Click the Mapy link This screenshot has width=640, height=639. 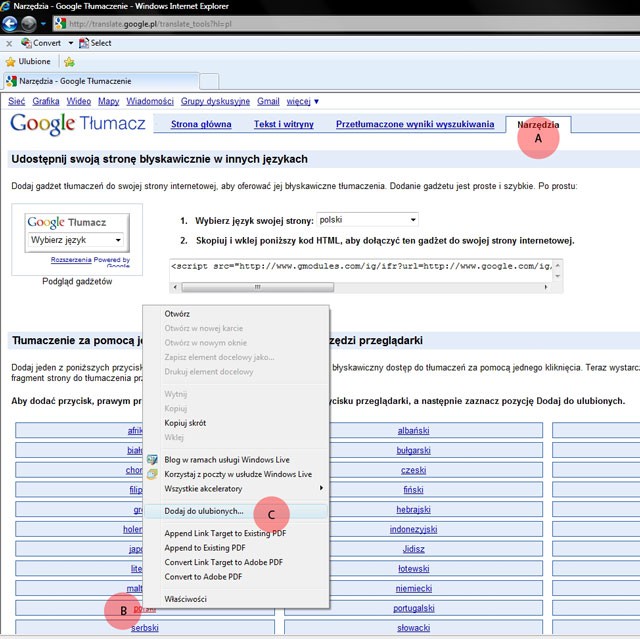click(x=109, y=101)
